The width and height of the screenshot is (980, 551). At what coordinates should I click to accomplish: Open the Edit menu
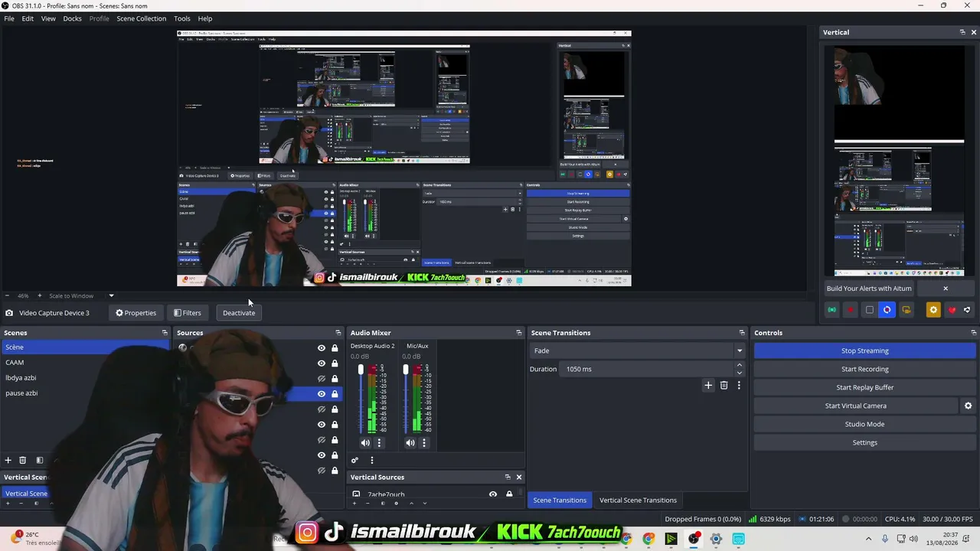28,18
